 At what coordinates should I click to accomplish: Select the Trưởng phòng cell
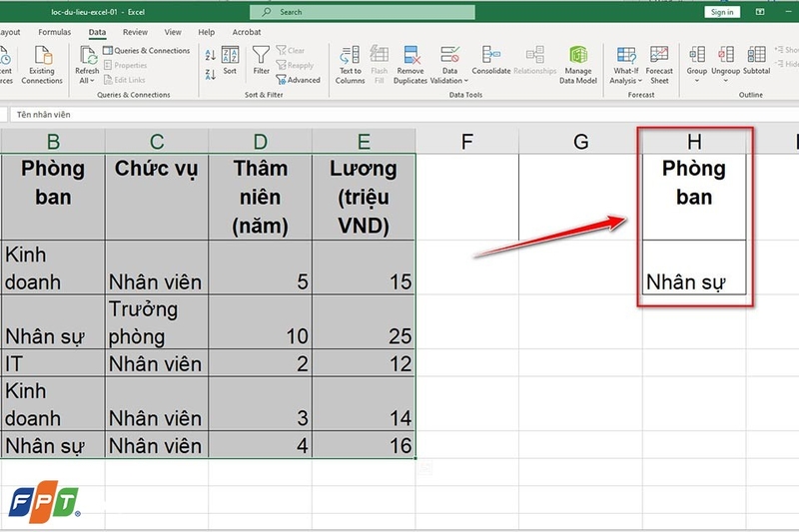click(157, 321)
